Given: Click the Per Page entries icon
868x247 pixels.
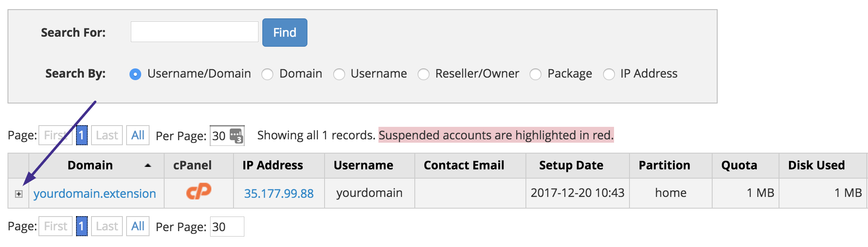Looking at the screenshot, I should (236, 136).
